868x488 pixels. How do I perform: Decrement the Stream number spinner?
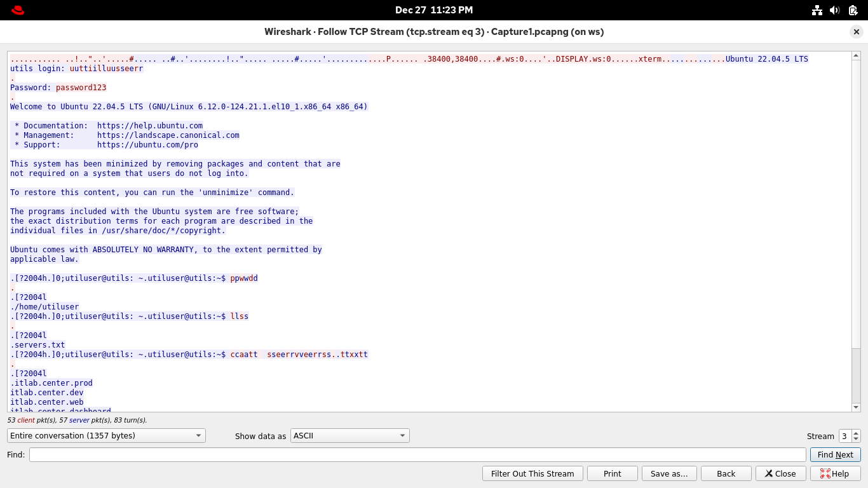[856, 439]
